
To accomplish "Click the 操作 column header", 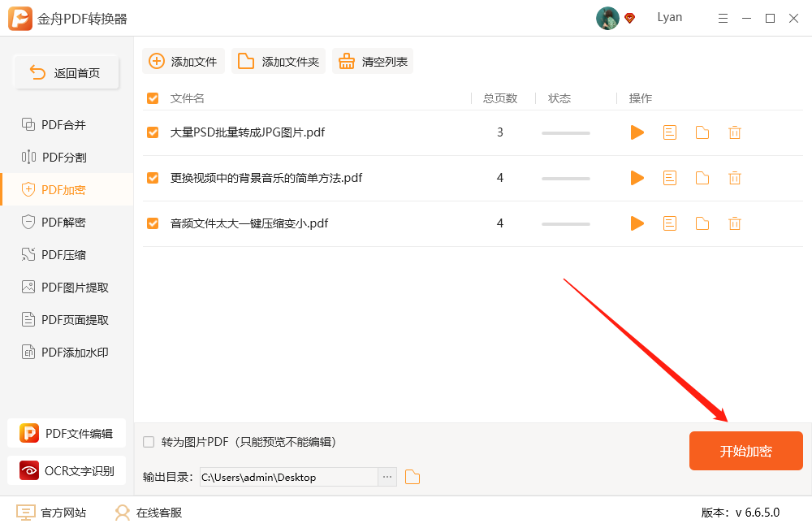I will (640, 98).
